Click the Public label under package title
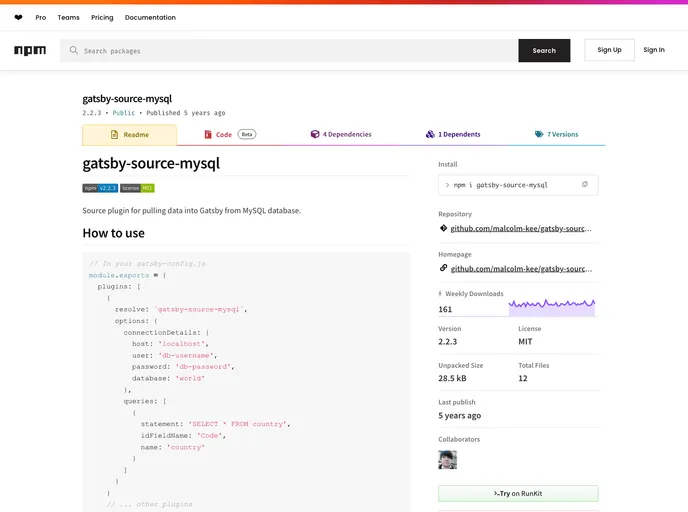Viewport: 688px width, 512px height. (124, 113)
